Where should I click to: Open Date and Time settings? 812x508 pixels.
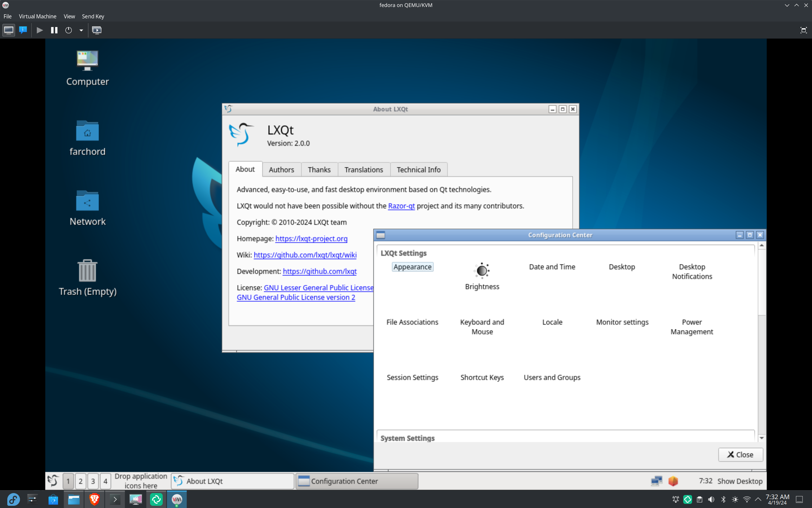click(x=552, y=267)
